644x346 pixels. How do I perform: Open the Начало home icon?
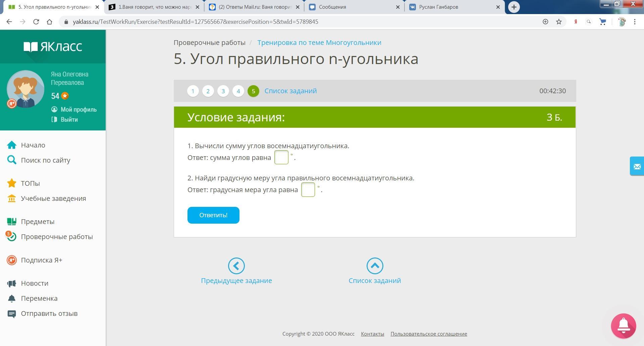12,145
